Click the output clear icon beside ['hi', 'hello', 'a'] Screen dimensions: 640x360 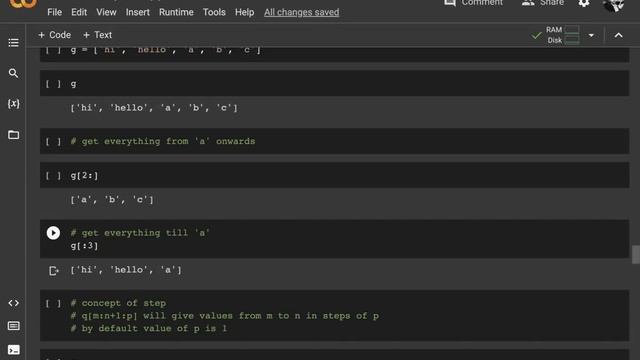53,271
